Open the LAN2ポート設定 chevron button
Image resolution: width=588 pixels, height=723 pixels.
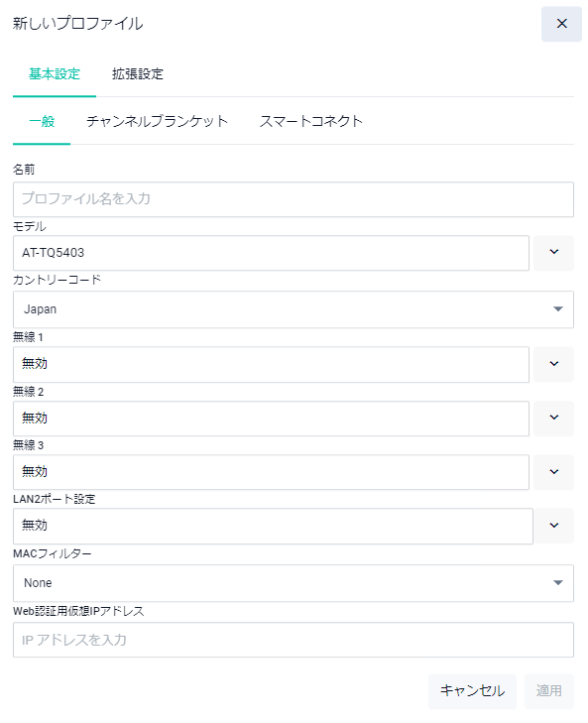click(554, 526)
